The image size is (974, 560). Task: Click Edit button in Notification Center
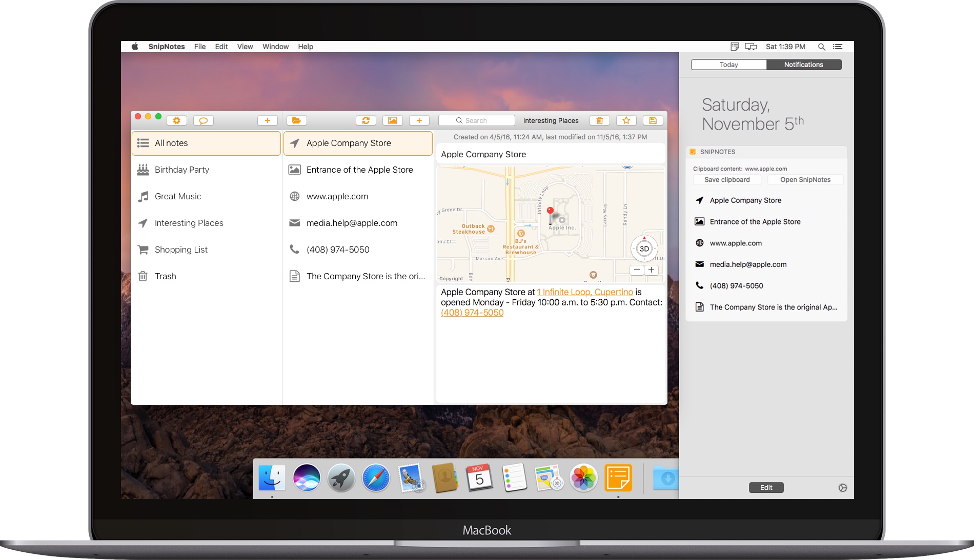click(766, 488)
